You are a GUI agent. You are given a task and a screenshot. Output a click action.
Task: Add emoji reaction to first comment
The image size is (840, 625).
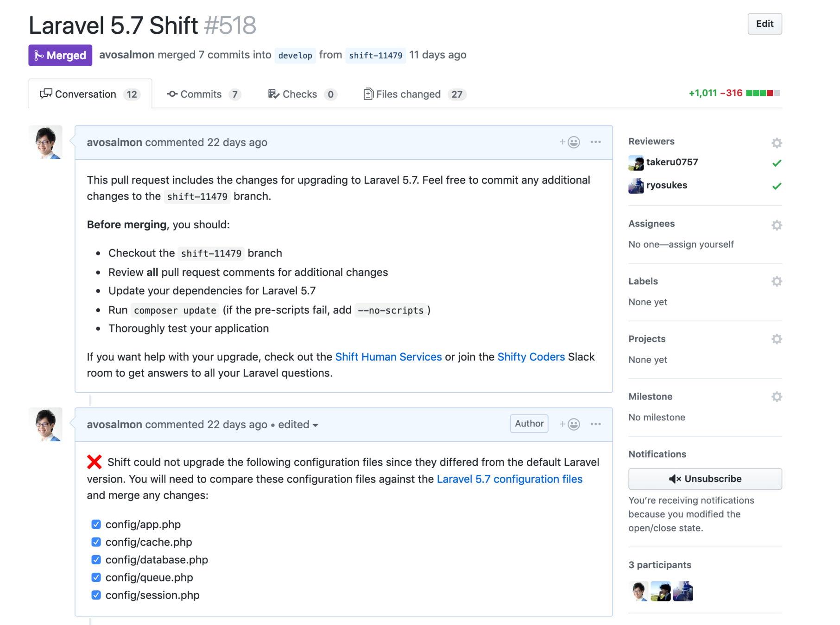(x=569, y=142)
